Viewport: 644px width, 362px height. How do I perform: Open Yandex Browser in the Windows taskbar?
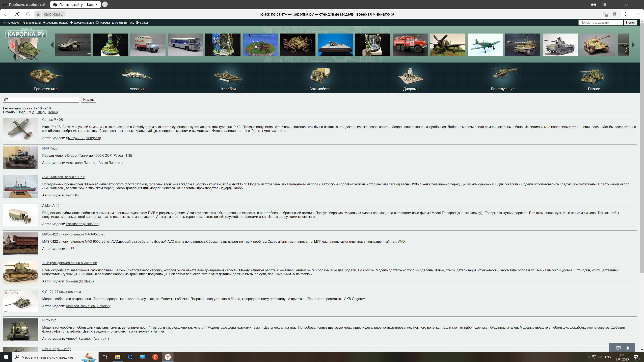168,357
